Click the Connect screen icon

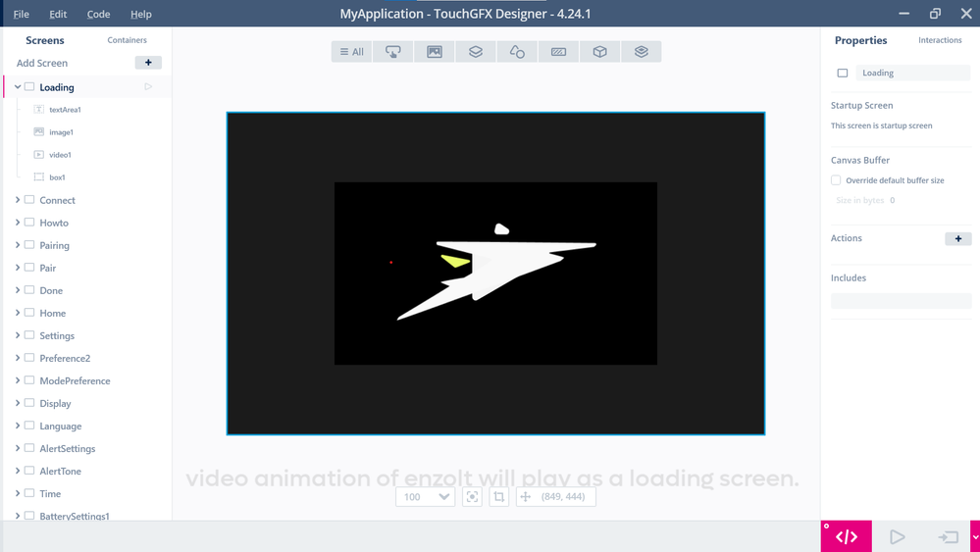[x=29, y=200]
